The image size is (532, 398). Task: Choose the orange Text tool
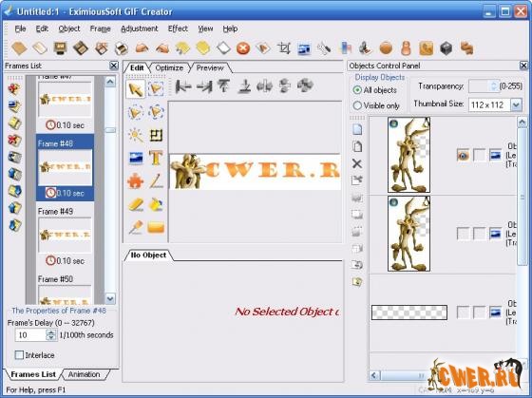pyautogui.click(x=156, y=158)
